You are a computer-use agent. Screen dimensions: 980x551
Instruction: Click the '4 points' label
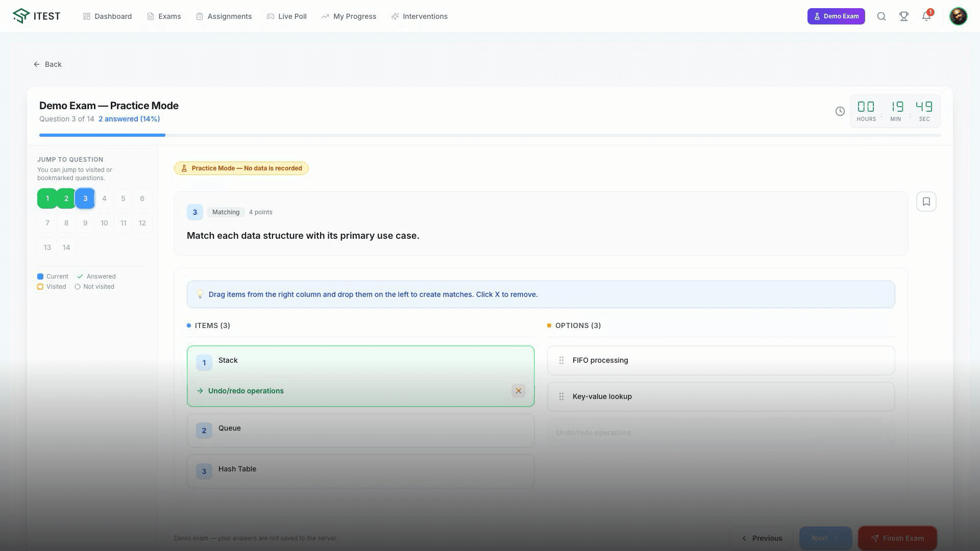[x=260, y=212]
